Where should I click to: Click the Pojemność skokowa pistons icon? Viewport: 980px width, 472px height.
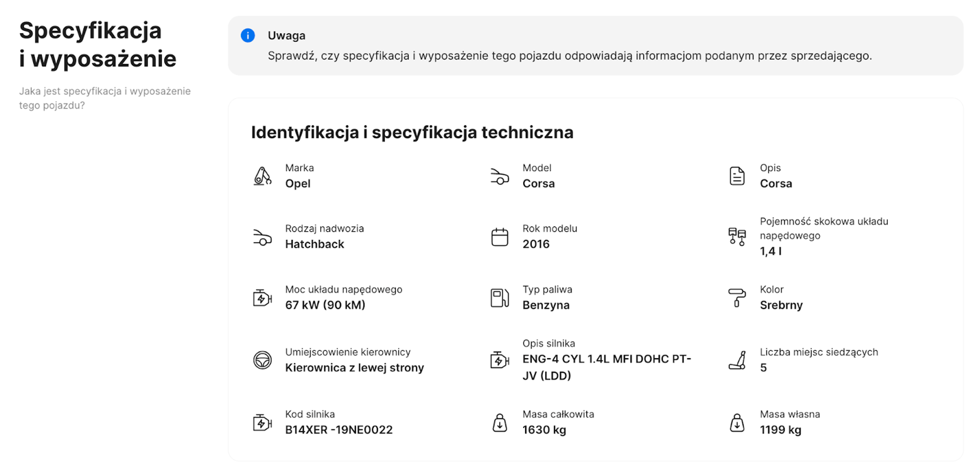737,236
